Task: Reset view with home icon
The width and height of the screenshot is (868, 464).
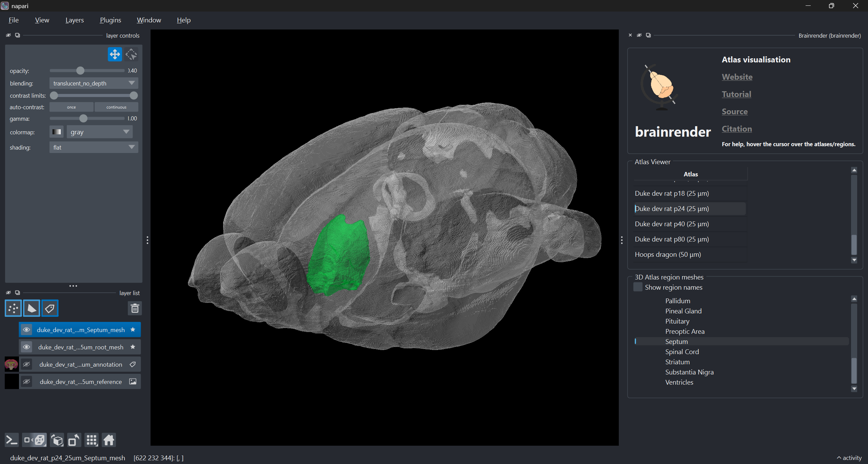Action: [x=109, y=440]
